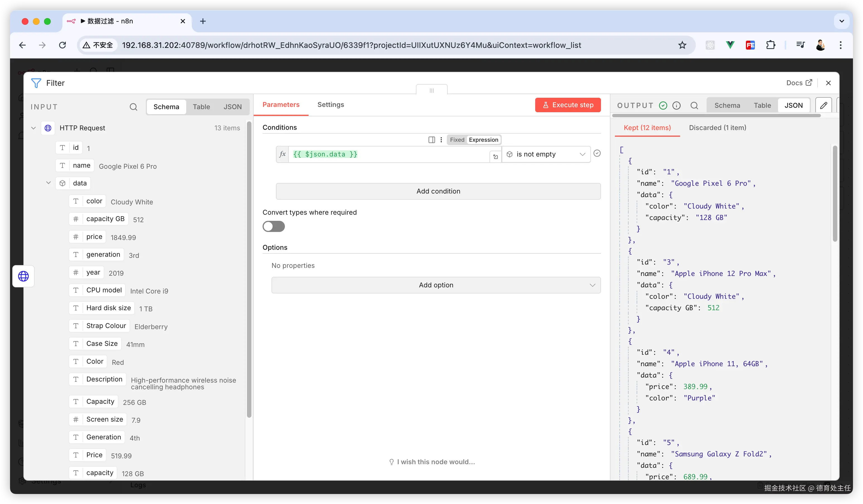Open the Add option dropdown

pos(436,285)
